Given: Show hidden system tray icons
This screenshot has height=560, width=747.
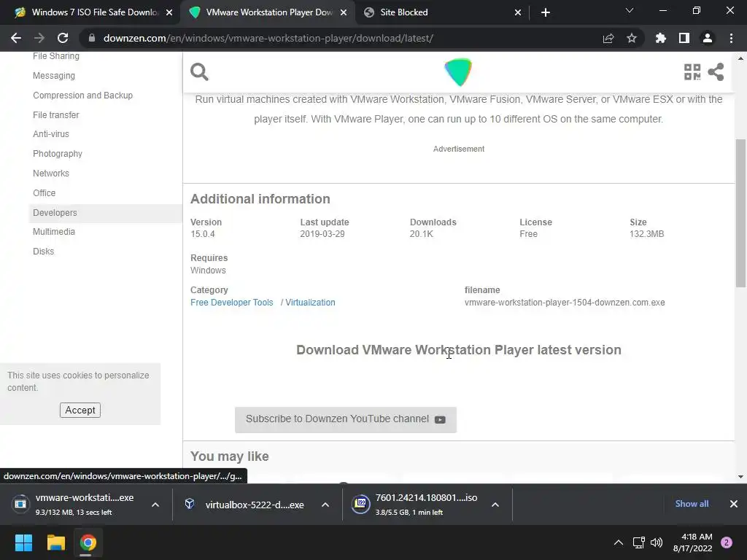Looking at the screenshot, I should [619, 542].
